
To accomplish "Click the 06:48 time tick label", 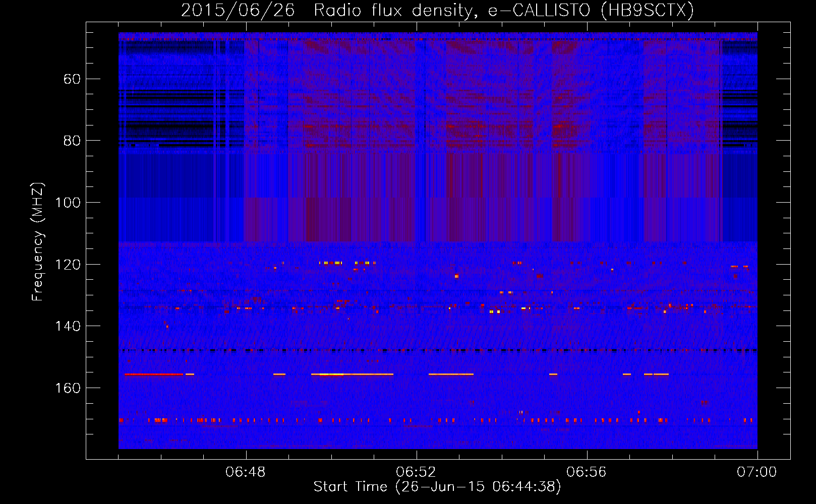I will click(246, 472).
